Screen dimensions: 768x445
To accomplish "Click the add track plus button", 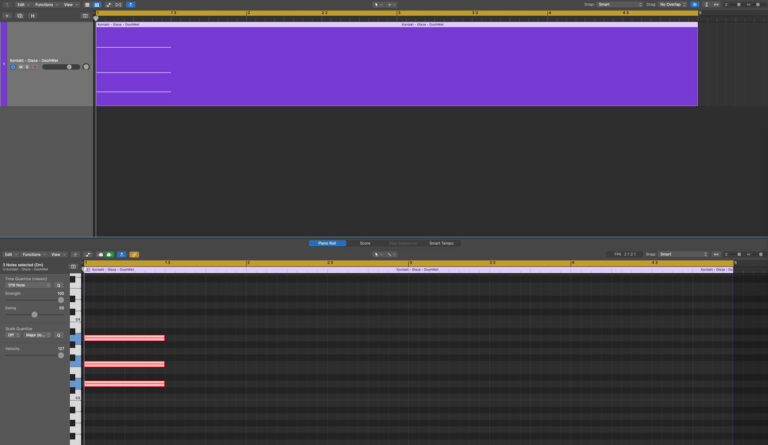I will [7, 15].
